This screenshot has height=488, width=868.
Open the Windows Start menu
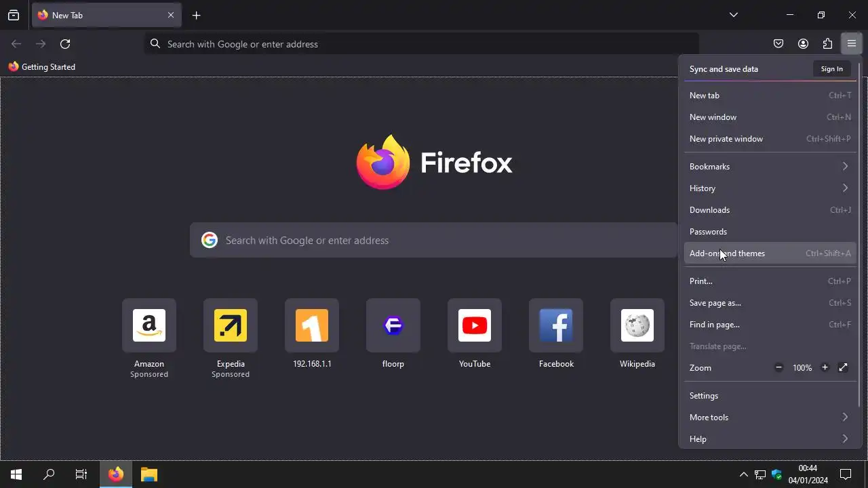click(16, 474)
